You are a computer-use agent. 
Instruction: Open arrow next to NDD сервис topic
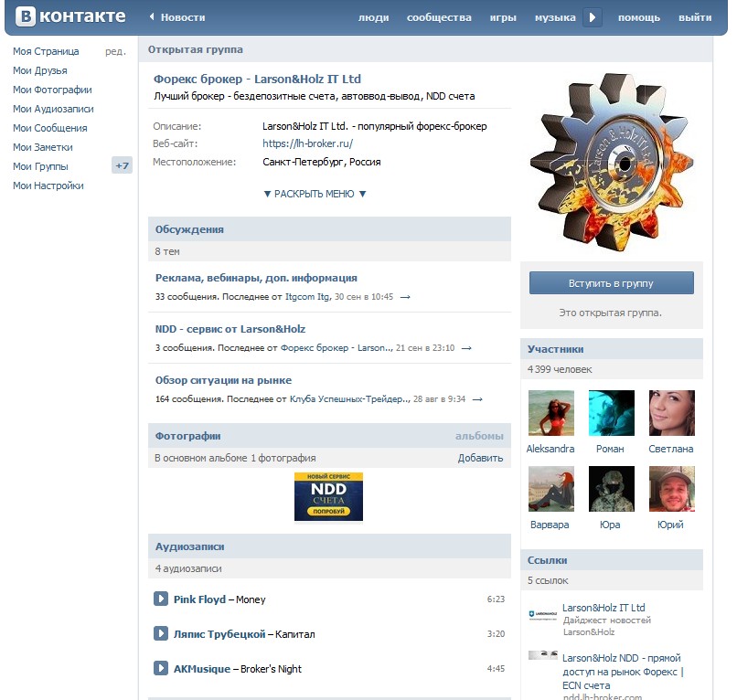(466, 348)
